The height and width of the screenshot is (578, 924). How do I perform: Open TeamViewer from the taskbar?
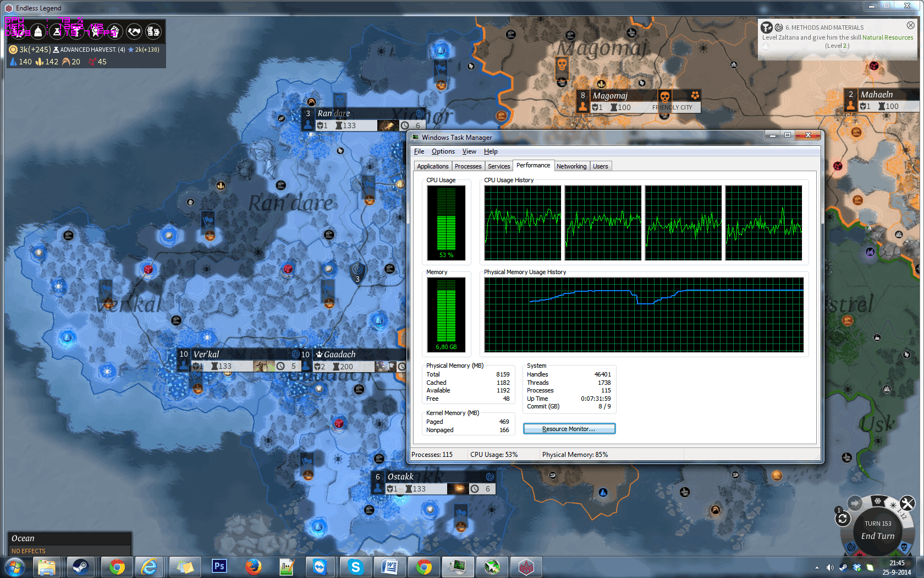click(320, 567)
